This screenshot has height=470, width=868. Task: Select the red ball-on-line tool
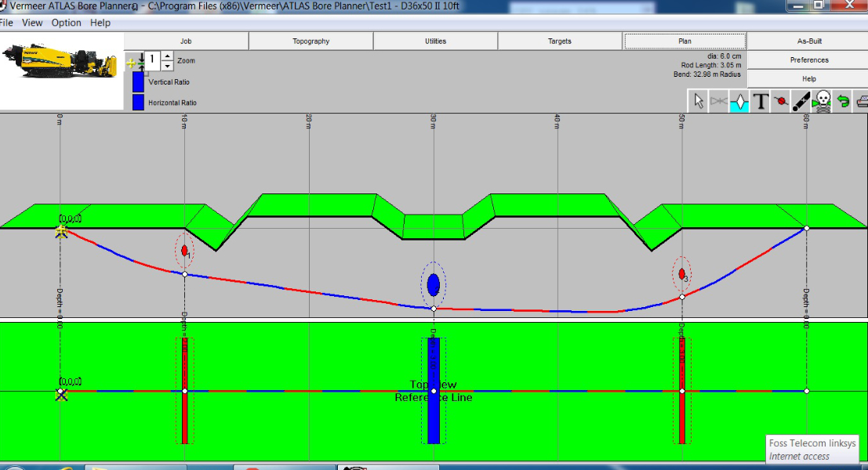pos(781,102)
